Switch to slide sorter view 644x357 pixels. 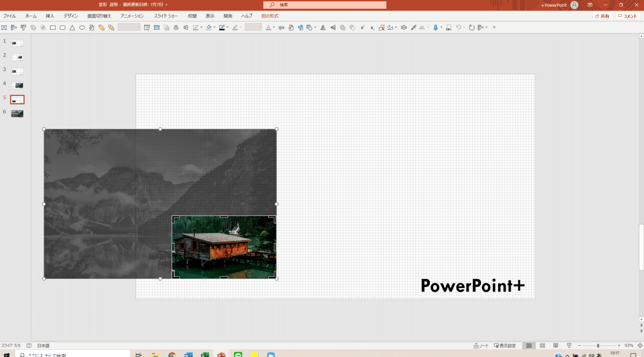click(542, 346)
